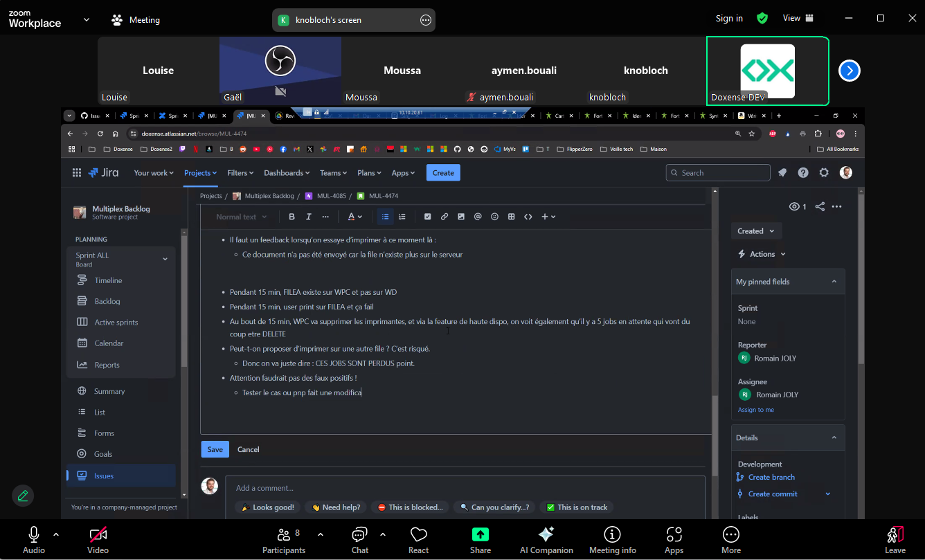Open the Apps icon in Zoom toolbar

click(674, 535)
